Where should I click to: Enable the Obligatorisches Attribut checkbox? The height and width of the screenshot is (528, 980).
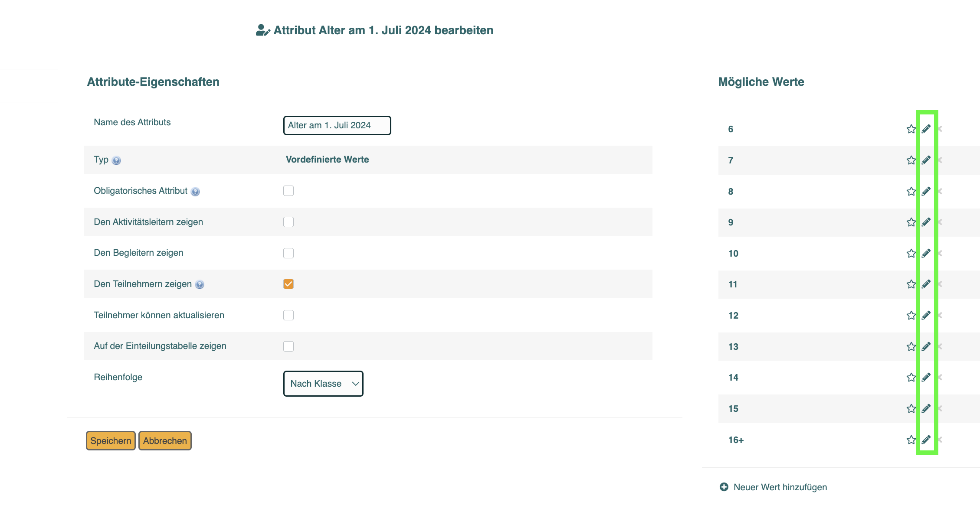[288, 191]
